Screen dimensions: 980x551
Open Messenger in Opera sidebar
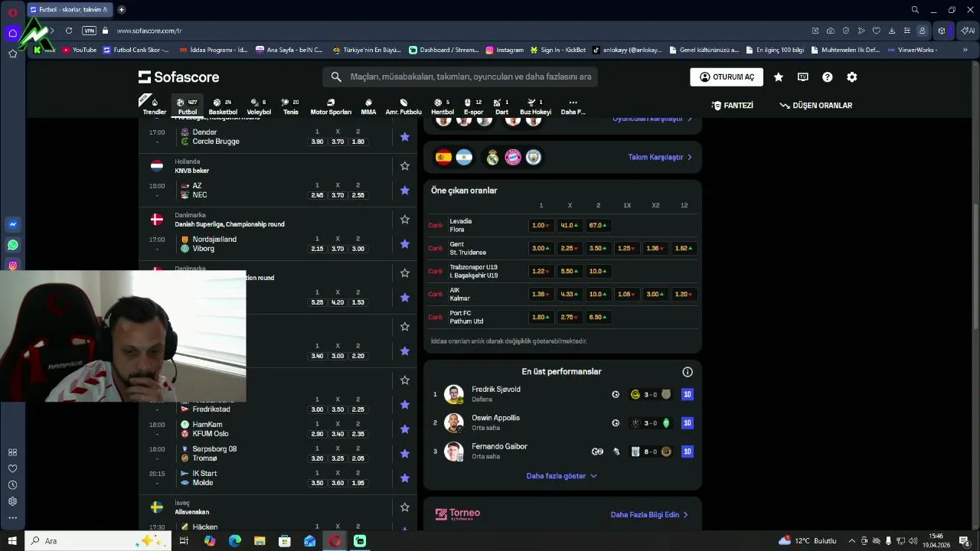[13, 225]
